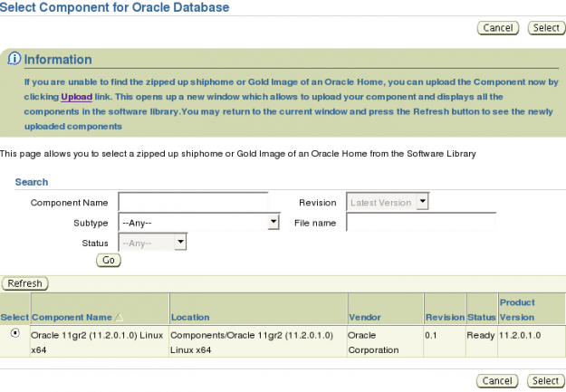Click the Ready status cell
Image resolution: width=566 pixels, height=392 pixels.
(481, 335)
